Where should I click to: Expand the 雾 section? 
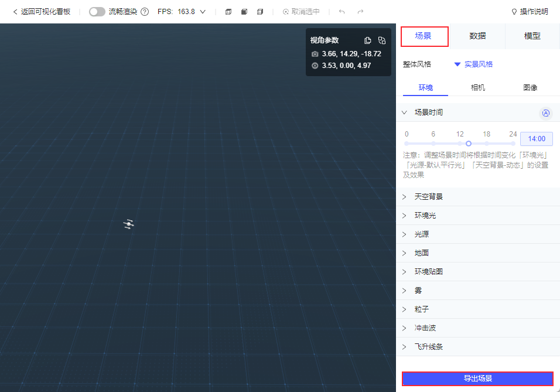coord(478,291)
